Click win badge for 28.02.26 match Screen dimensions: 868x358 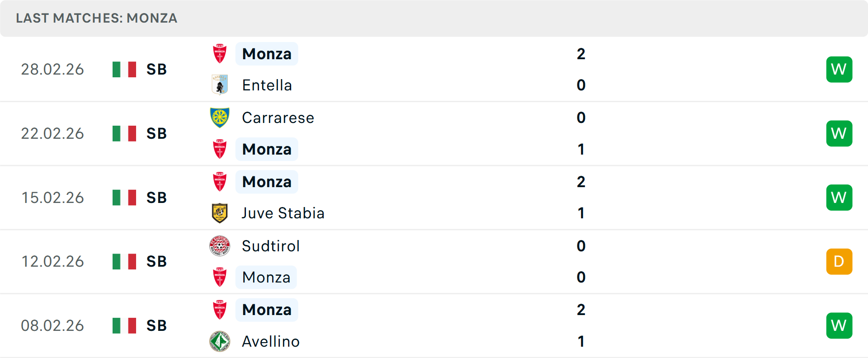coord(839,69)
